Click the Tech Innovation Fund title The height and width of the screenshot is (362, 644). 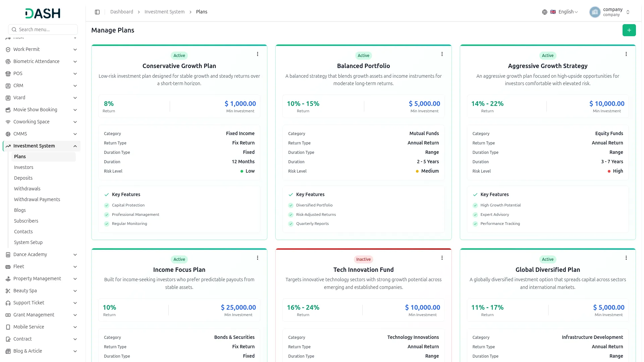tap(364, 270)
